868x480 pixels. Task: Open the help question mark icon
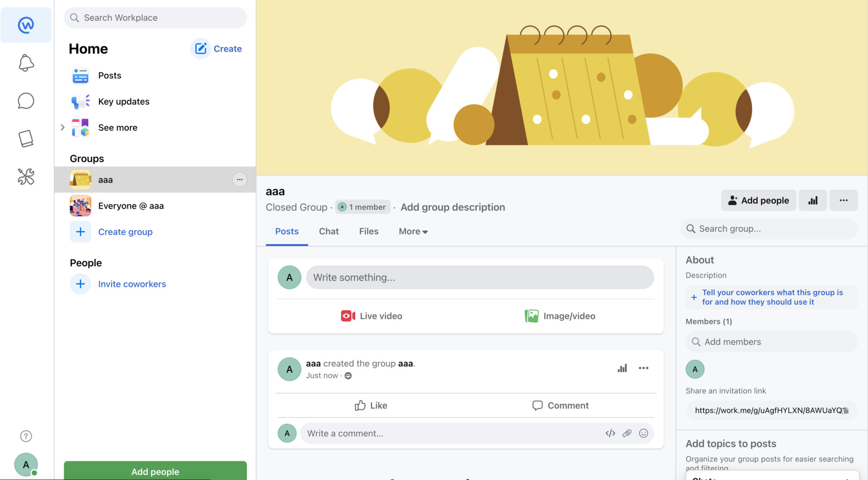point(26,436)
